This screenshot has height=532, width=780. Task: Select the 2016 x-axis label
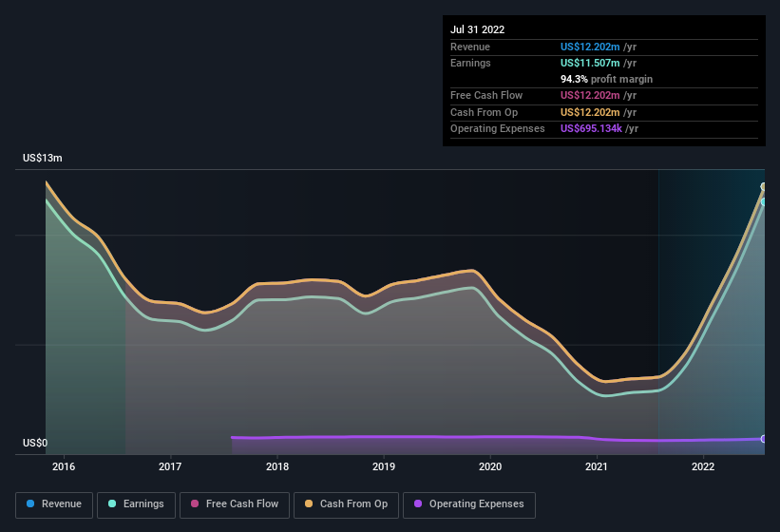[x=64, y=466]
